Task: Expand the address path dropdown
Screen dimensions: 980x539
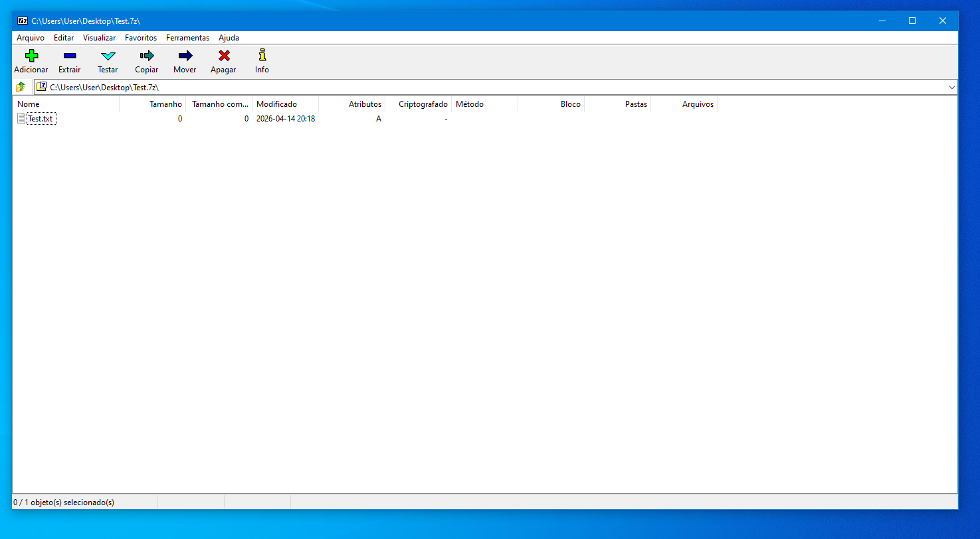Action: point(951,87)
